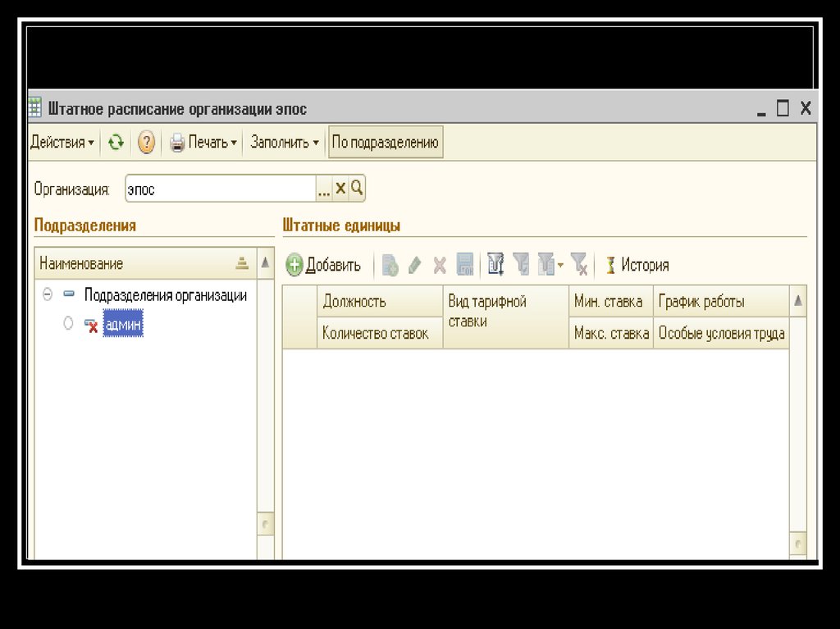Click inside the Организация input field
The width and height of the screenshot is (840, 629).
[219, 189]
